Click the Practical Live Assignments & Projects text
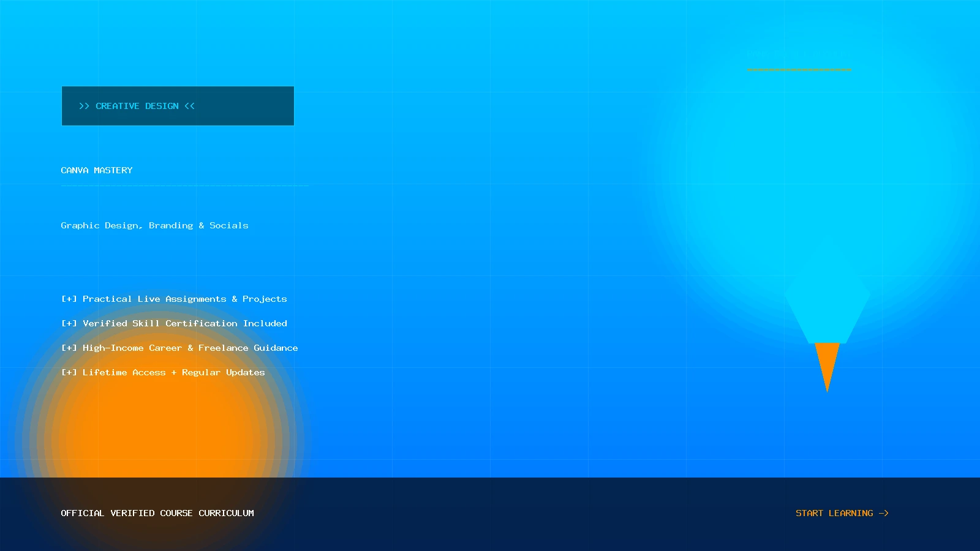 (185, 299)
